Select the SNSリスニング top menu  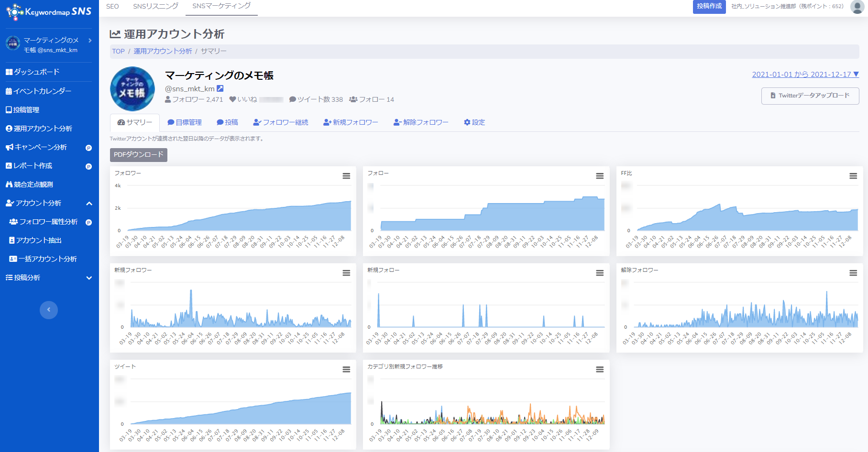[155, 6]
